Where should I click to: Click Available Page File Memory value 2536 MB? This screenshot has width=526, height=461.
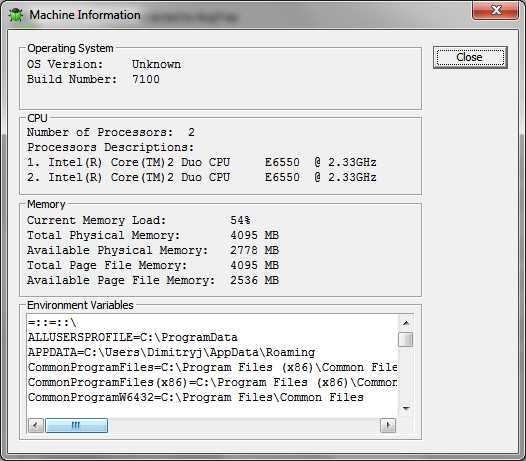point(255,280)
